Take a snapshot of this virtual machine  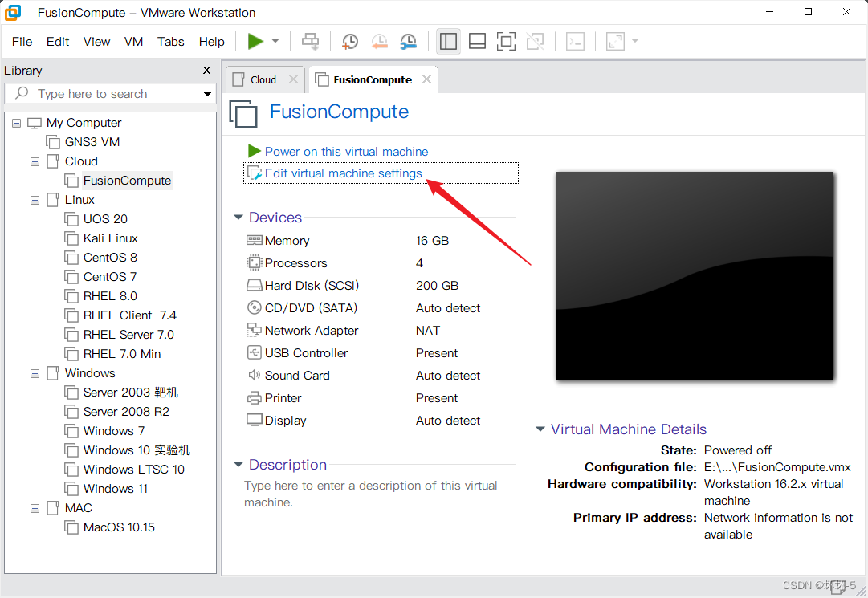point(350,42)
